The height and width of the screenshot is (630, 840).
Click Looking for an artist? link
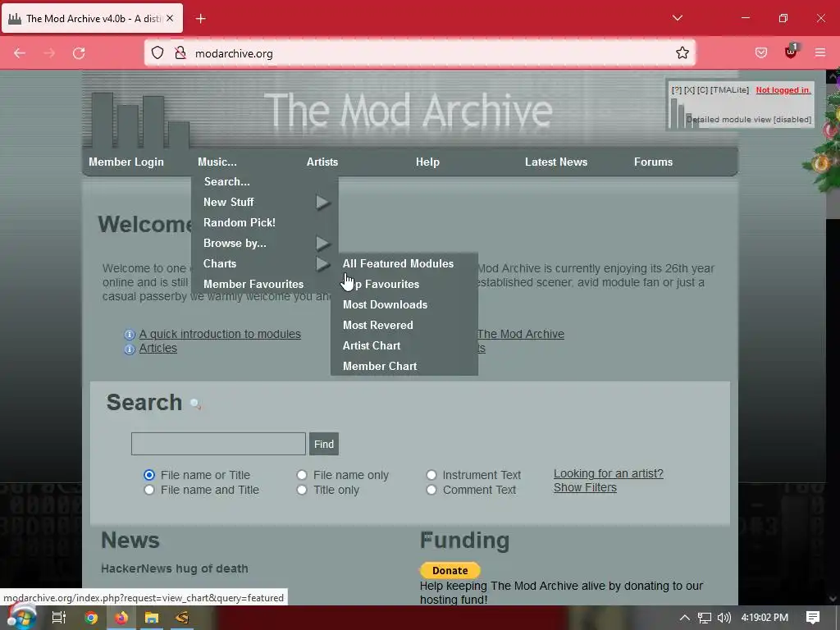[x=609, y=473]
